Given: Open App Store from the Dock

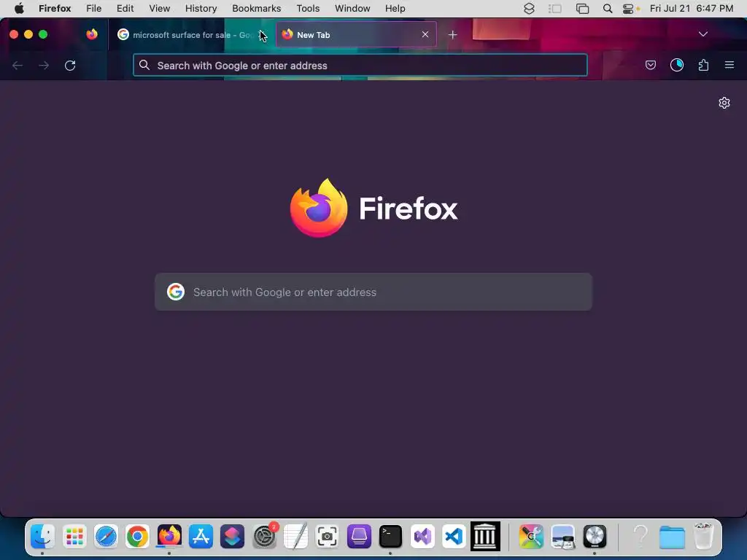Looking at the screenshot, I should click(x=201, y=537).
